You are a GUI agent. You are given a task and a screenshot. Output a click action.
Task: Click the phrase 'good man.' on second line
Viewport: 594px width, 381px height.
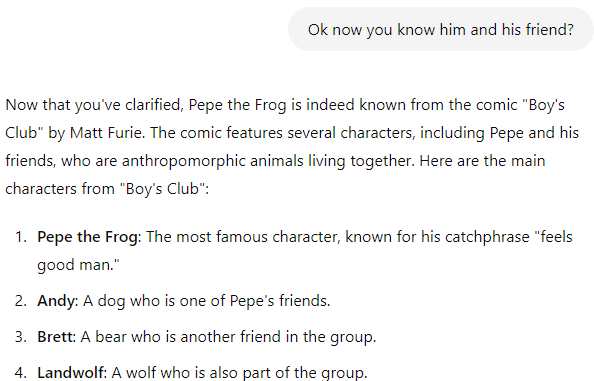coord(78,265)
